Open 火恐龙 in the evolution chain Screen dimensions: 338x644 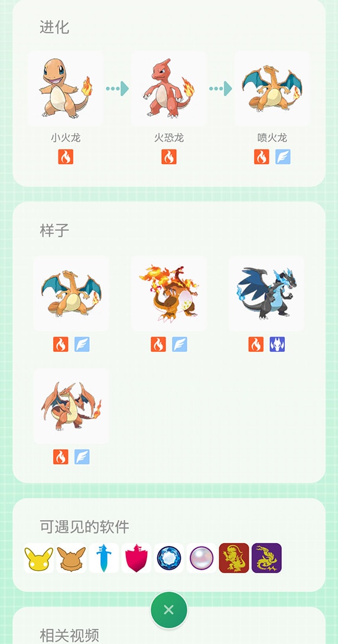pos(168,89)
